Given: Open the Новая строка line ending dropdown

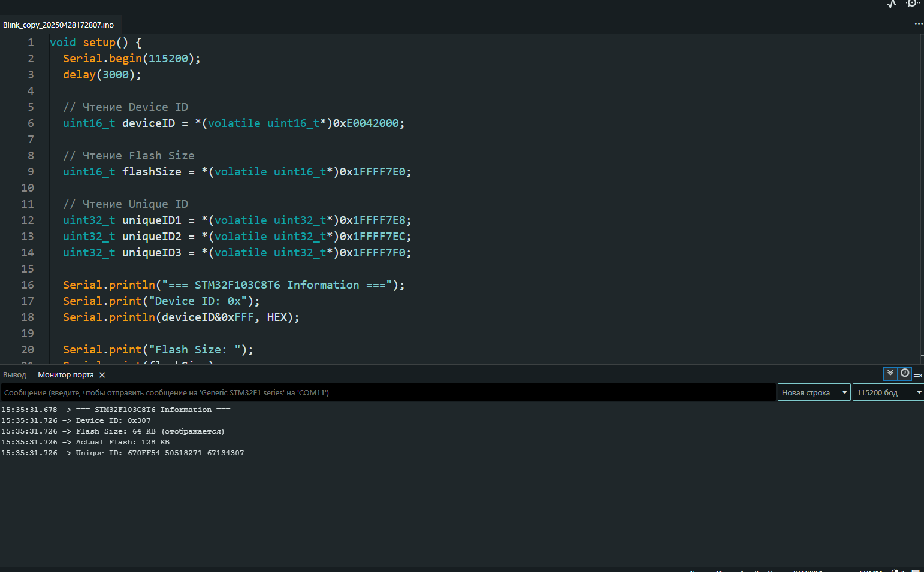Looking at the screenshot, I should coord(814,392).
